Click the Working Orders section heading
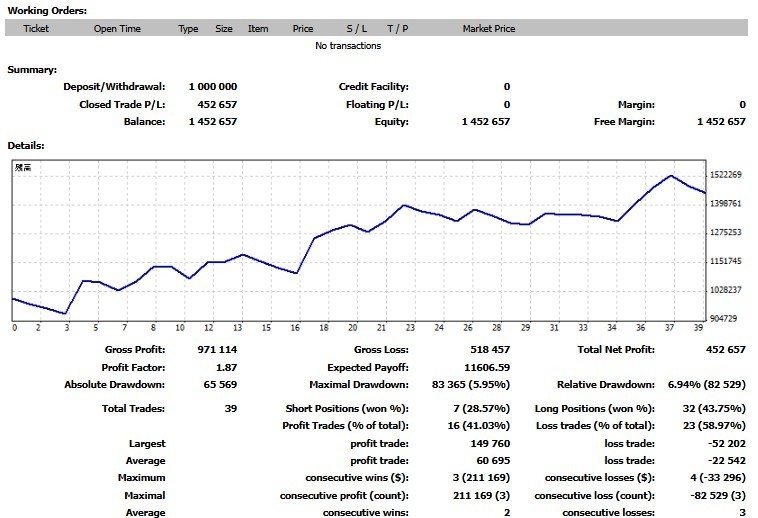The height and width of the screenshot is (518, 758). click(x=47, y=10)
